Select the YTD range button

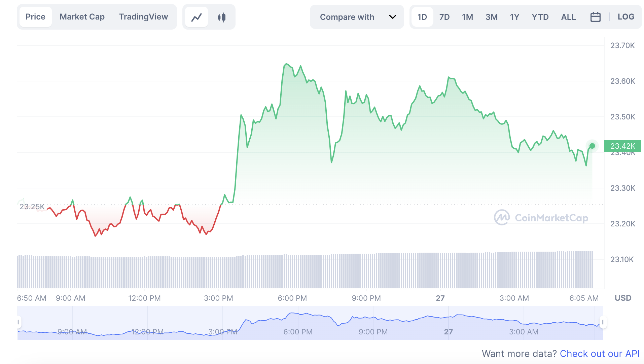(540, 16)
